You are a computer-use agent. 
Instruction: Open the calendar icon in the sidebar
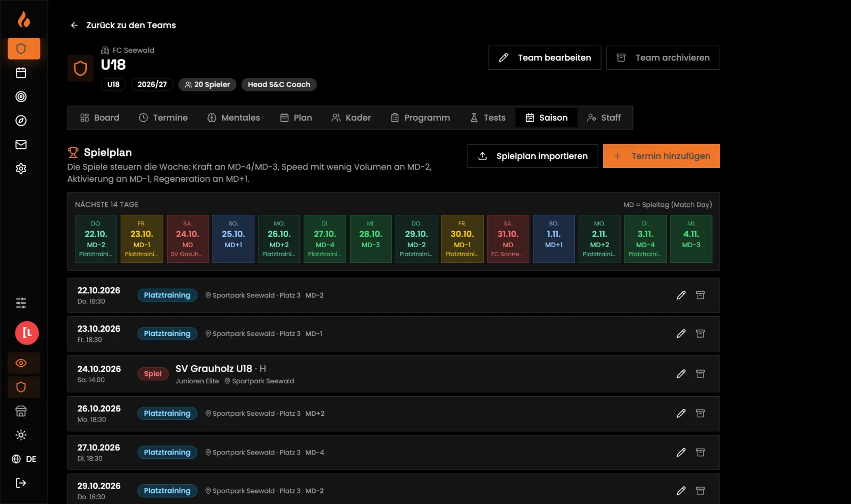coord(21,73)
